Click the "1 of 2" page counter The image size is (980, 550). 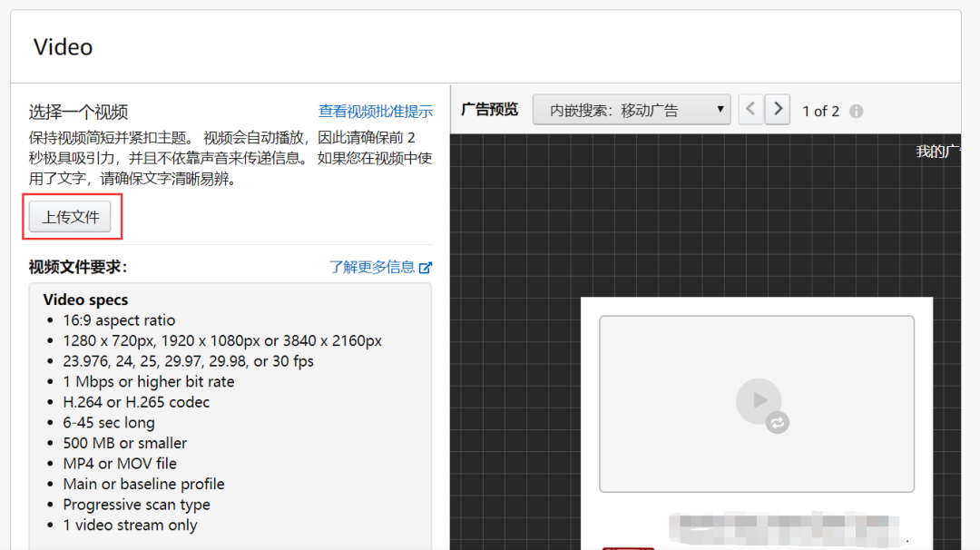click(820, 111)
